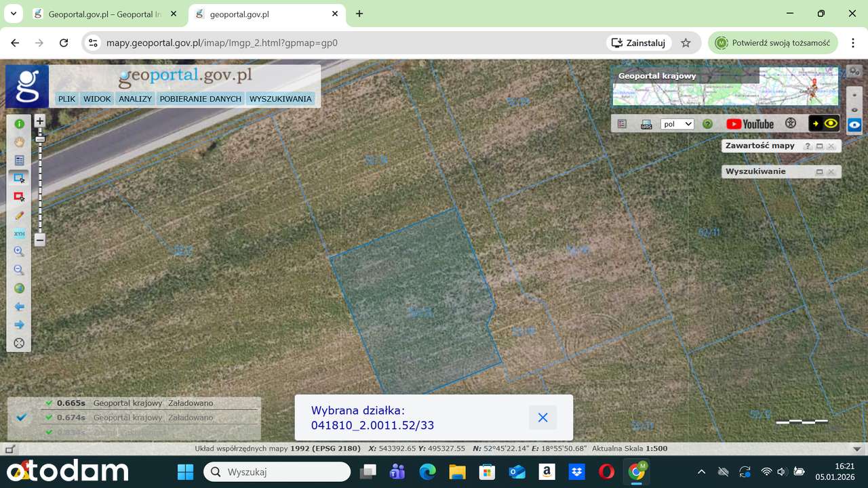Click the overview map thumbnail
This screenshot has height=488, width=868.
[726, 86]
